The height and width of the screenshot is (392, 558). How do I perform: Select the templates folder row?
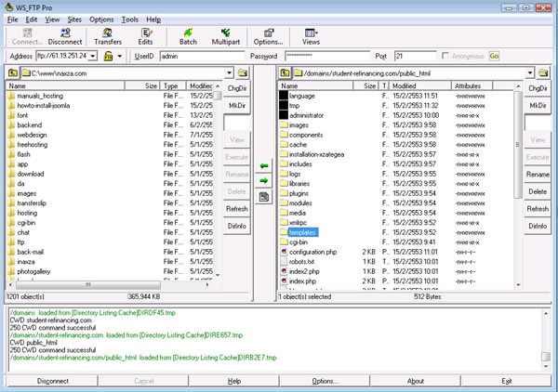(303, 232)
